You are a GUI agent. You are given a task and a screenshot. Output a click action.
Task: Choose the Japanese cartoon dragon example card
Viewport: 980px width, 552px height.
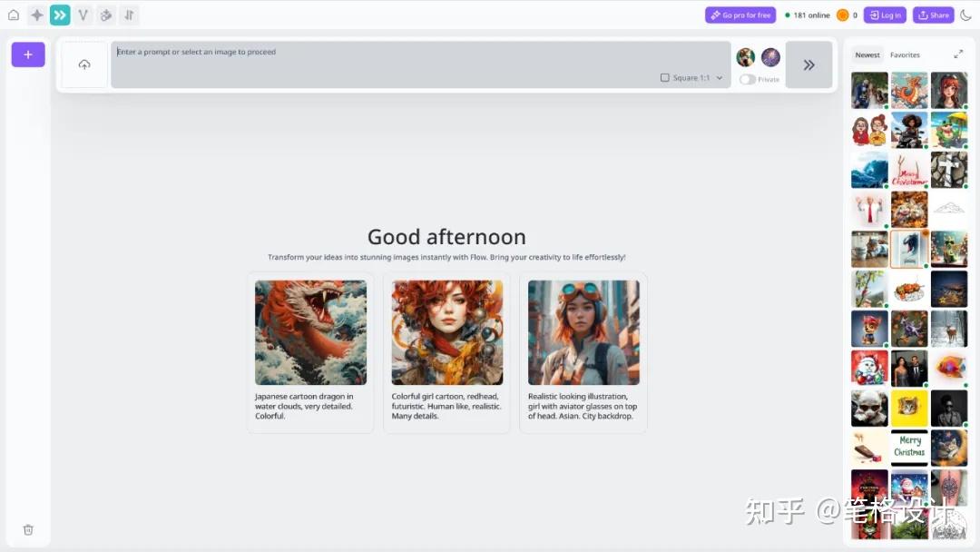click(310, 352)
